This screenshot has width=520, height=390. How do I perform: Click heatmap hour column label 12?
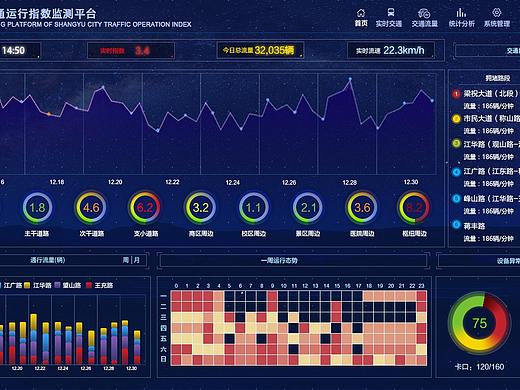pyautogui.click(x=305, y=286)
